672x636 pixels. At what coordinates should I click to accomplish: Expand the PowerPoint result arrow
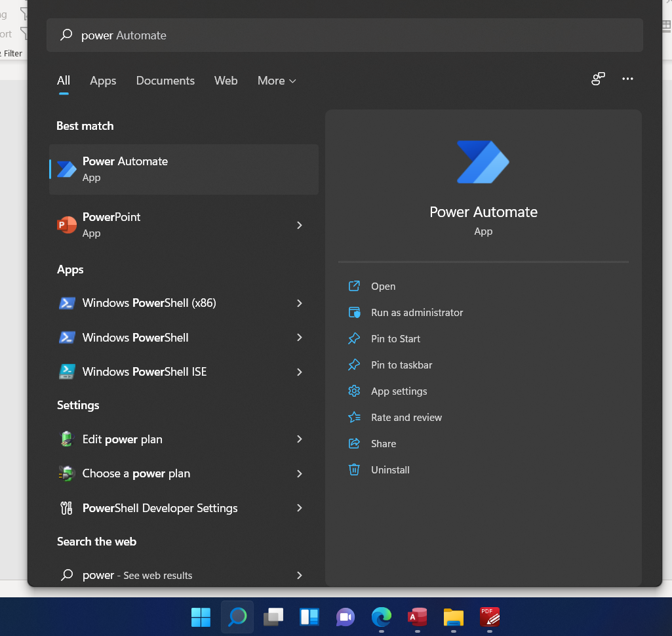[299, 225]
